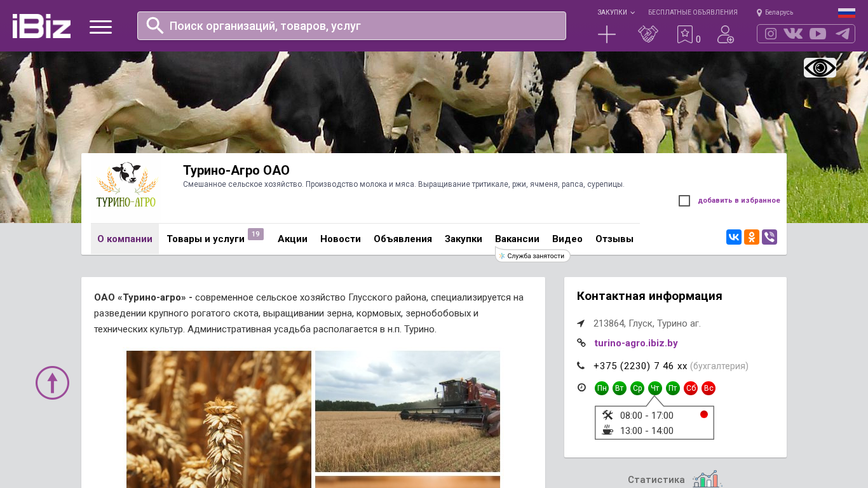
Task: Open the handshake partners icon
Action: tap(648, 34)
